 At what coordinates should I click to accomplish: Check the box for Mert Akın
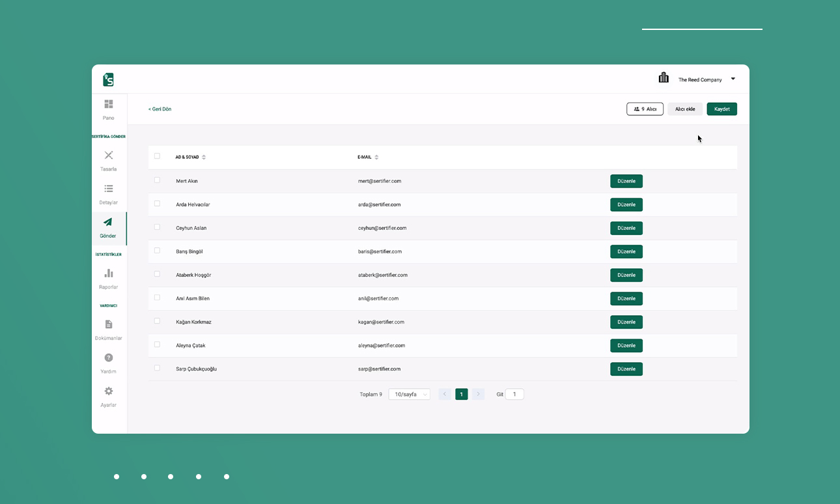click(157, 180)
